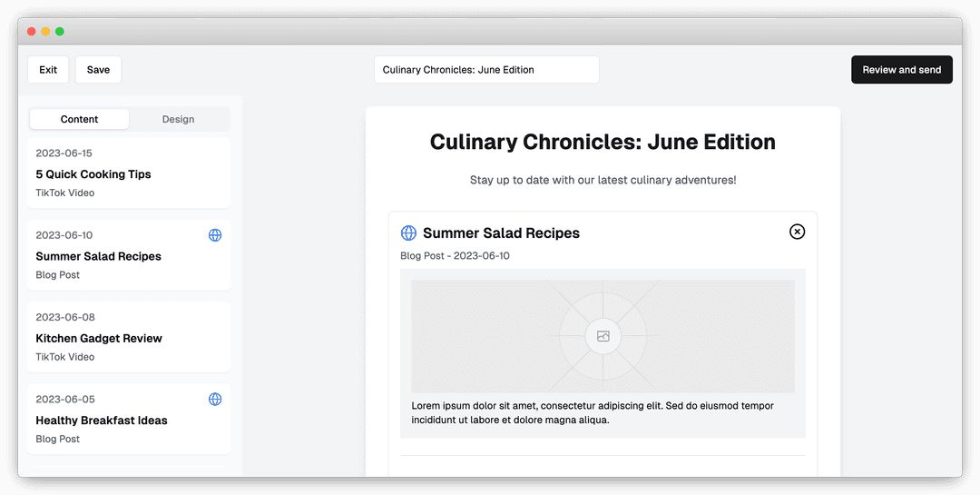Click image placeholder icon in preview
Screen dimensions: 980x495
coord(603,336)
